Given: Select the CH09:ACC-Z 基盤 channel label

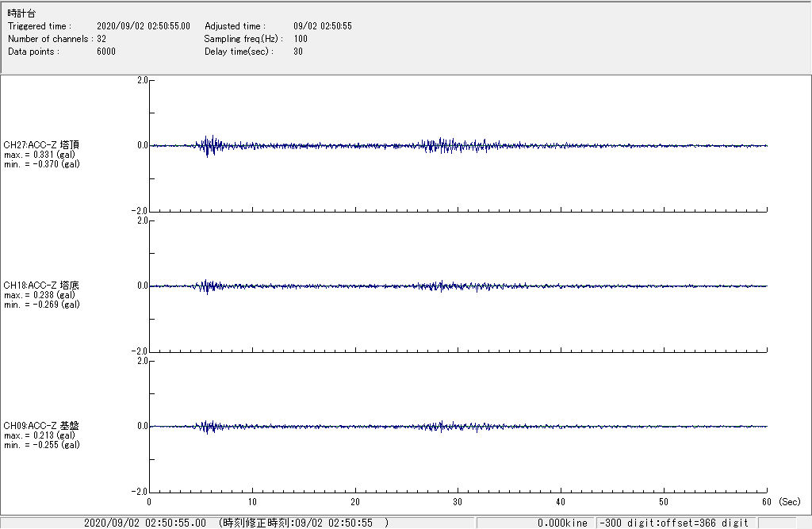Looking at the screenshot, I should 41,426.
